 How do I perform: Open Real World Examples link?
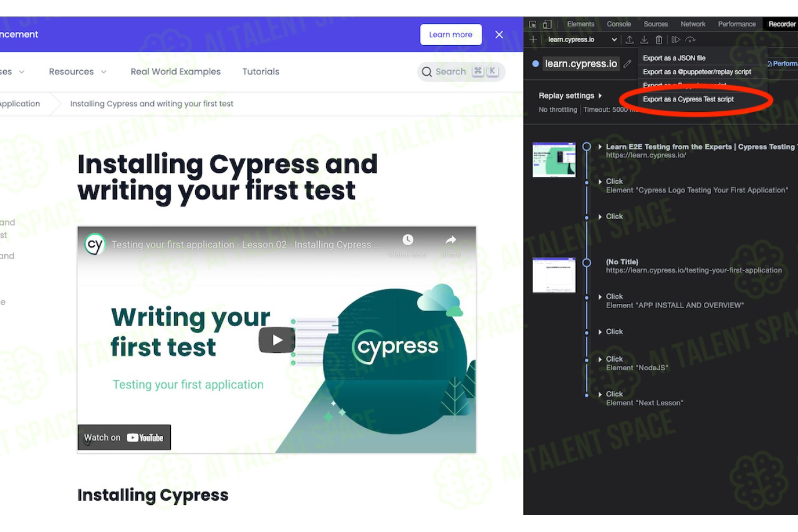(x=176, y=72)
